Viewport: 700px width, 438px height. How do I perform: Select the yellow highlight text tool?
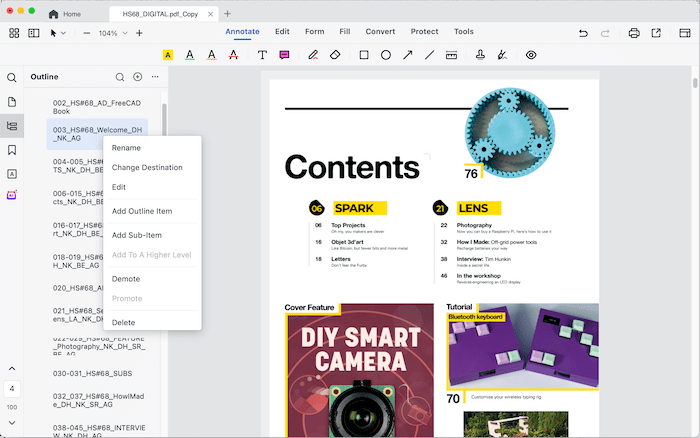click(168, 55)
